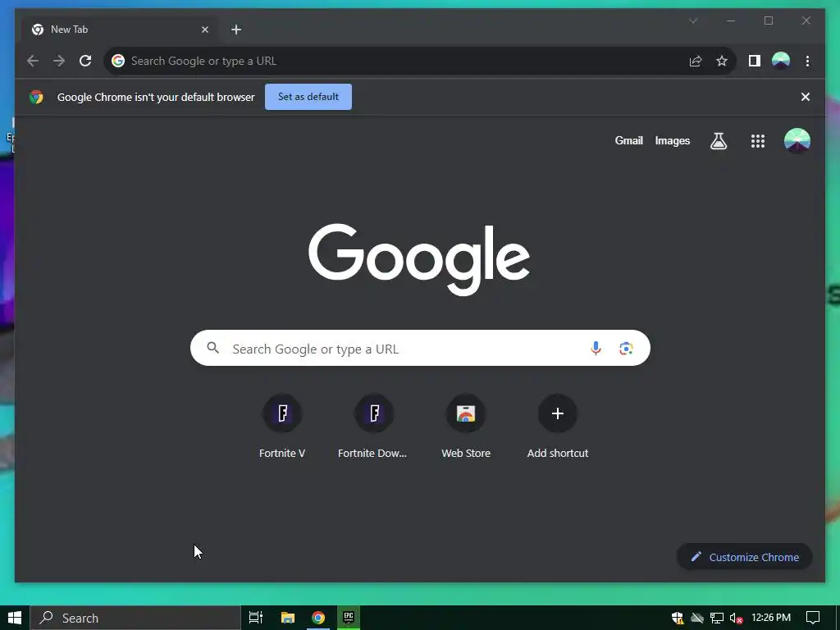Open Windows Security tray icon
This screenshot has height=630, width=840.
point(677,619)
